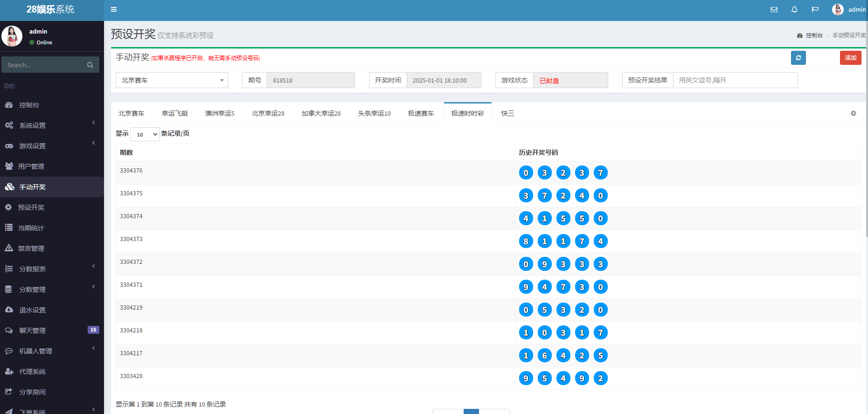This screenshot has width=868, height=414.
Task: Click the 期号 field showing 818518
Action: [x=311, y=80]
